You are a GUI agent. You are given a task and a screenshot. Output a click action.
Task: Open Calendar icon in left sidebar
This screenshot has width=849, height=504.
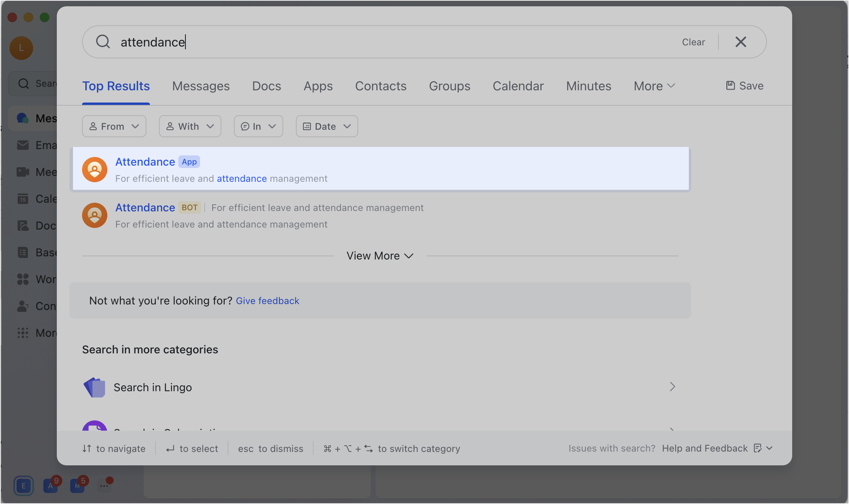coord(23,199)
